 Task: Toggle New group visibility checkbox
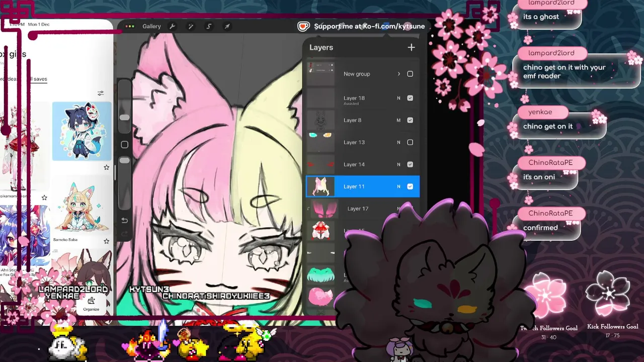pyautogui.click(x=410, y=74)
